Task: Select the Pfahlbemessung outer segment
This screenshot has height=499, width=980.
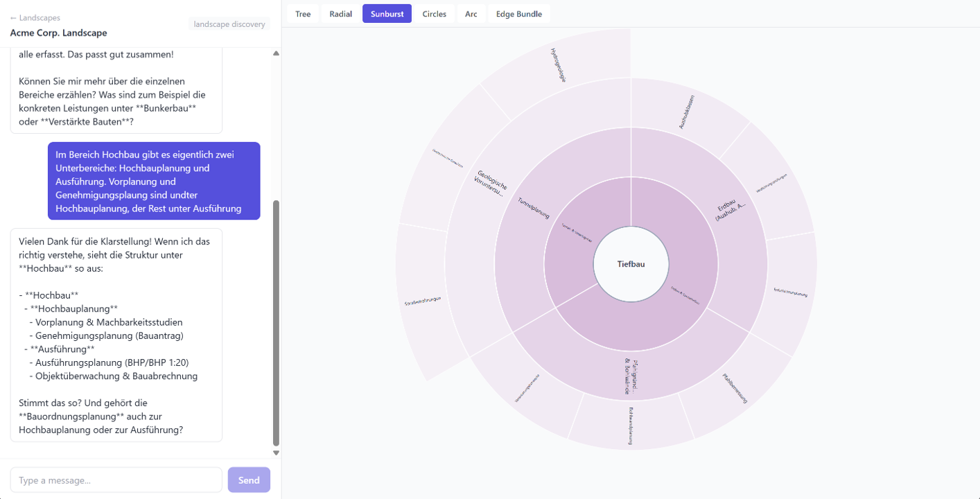Action: (736, 389)
